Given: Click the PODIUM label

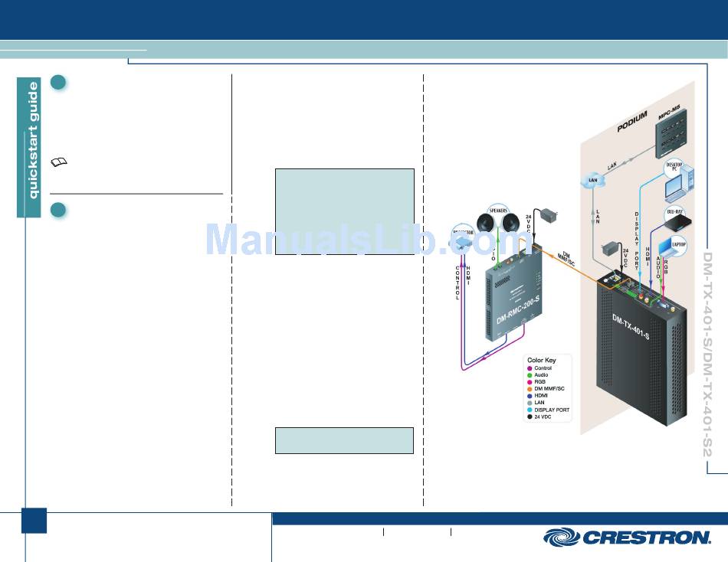Looking at the screenshot, I should click(x=632, y=122).
